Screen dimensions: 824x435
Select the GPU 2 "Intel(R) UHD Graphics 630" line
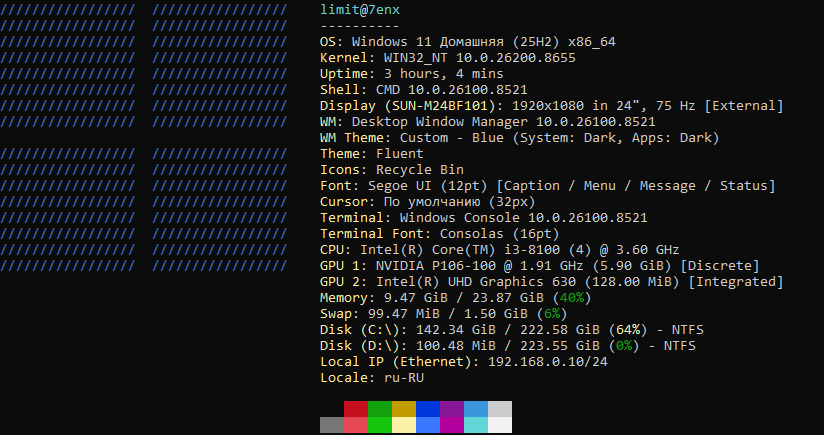point(552,282)
